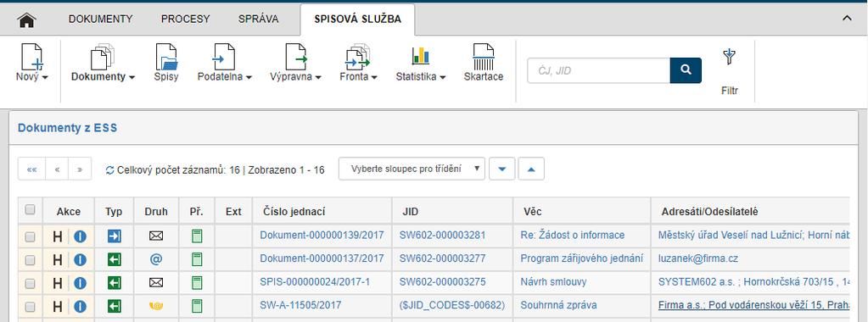
Task: Click envelope icon in Dokument-000000139/2017 row
Action: (x=156, y=236)
